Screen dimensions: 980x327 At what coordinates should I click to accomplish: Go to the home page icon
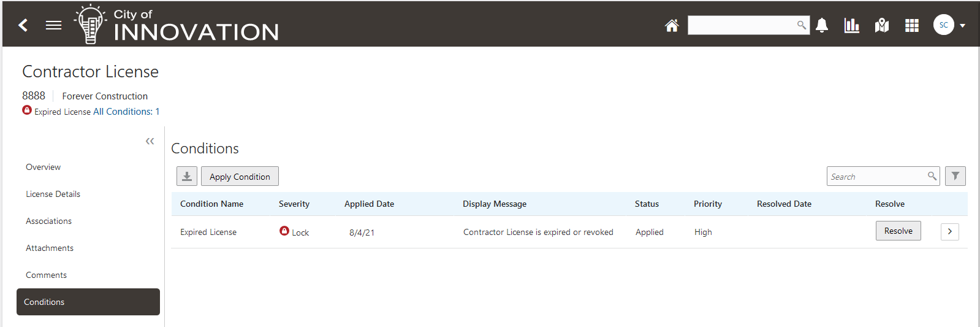(x=672, y=25)
